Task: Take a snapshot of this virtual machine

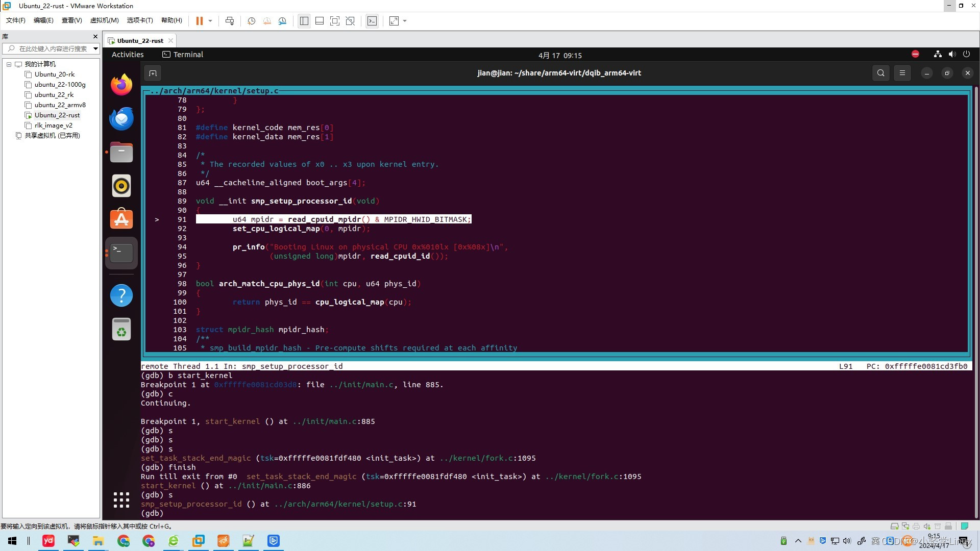Action: 251,21
